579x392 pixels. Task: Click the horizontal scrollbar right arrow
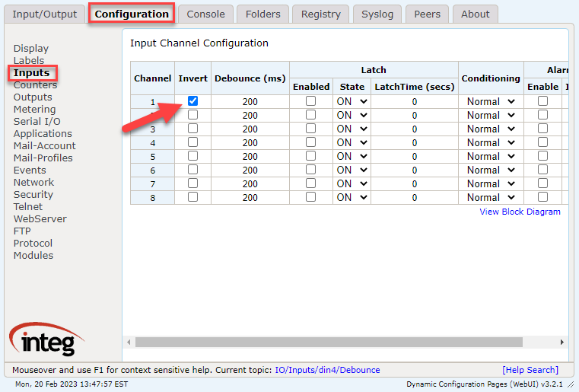(563, 343)
